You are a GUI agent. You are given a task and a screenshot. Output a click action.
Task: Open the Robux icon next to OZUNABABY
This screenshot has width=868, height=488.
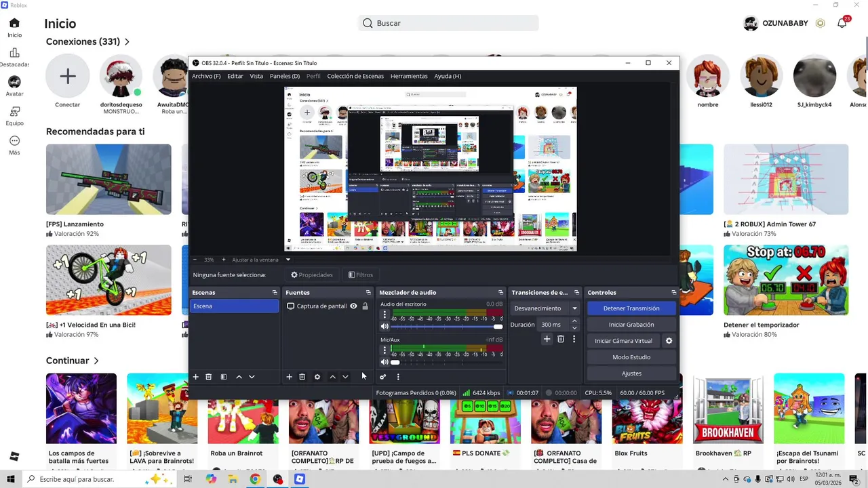(x=821, y=23)
